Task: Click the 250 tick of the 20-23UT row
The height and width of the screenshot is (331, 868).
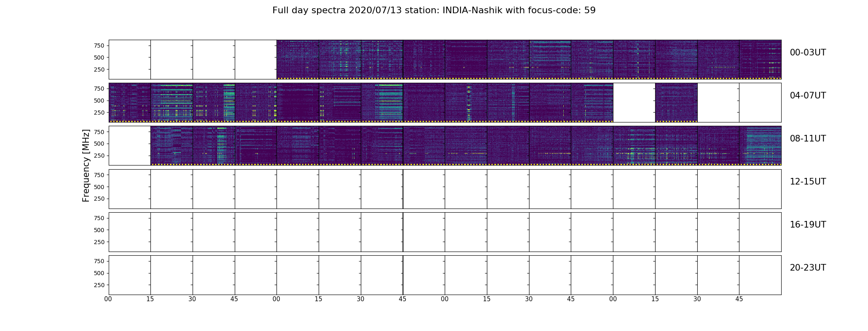Action: tap(99, 285)
